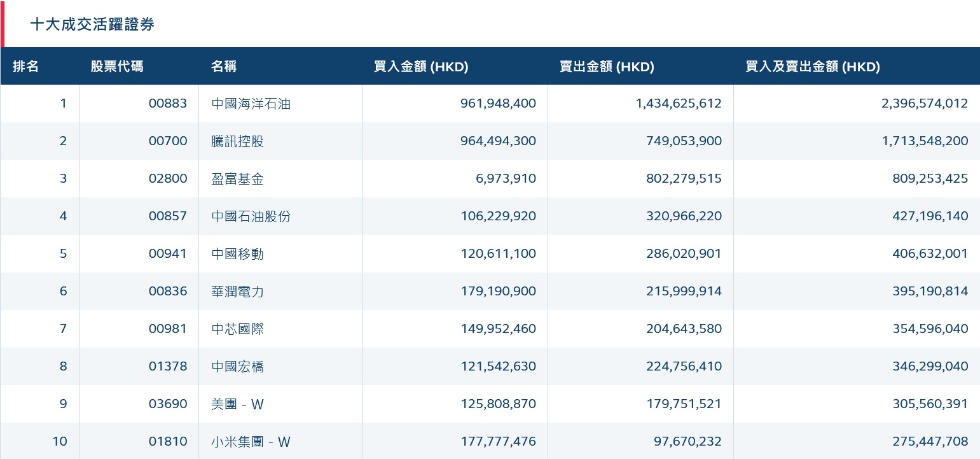This screenshot has height=459, width=980.
Task: Click total amount 395,190,814
Action: (930, 291)
